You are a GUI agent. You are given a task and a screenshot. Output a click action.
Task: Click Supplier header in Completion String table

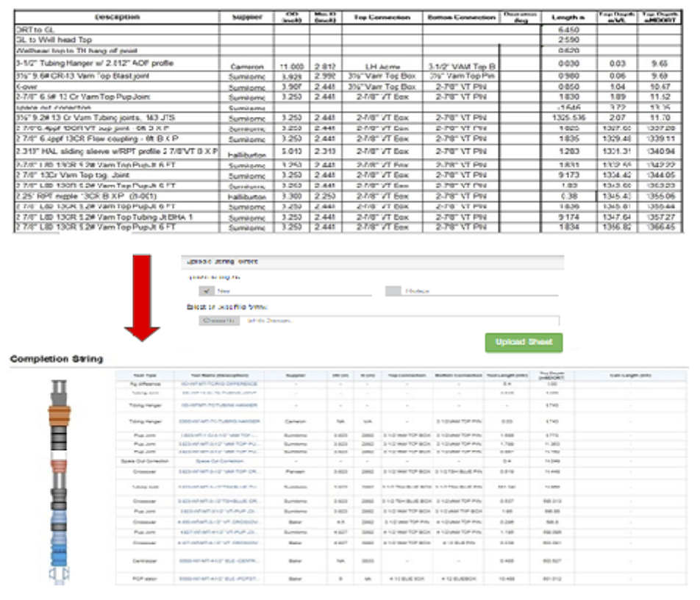tap(295, 376)
